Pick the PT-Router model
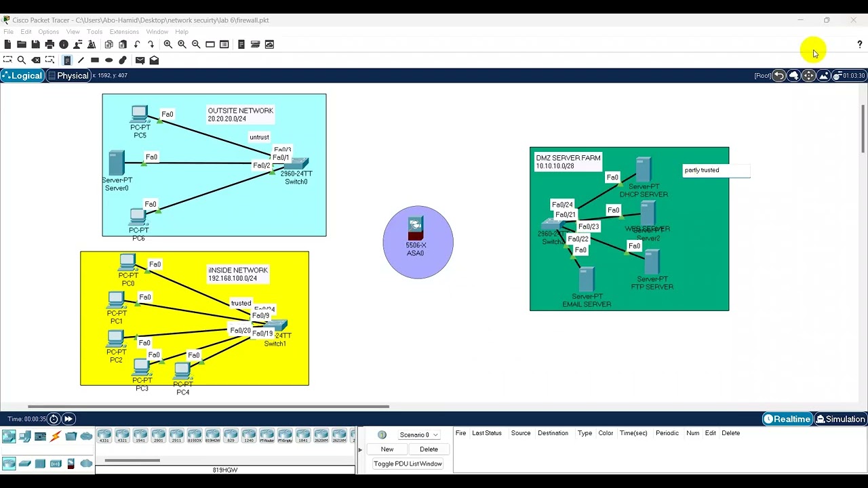Viewport: 868px width, 488px height. click(267, 436)
